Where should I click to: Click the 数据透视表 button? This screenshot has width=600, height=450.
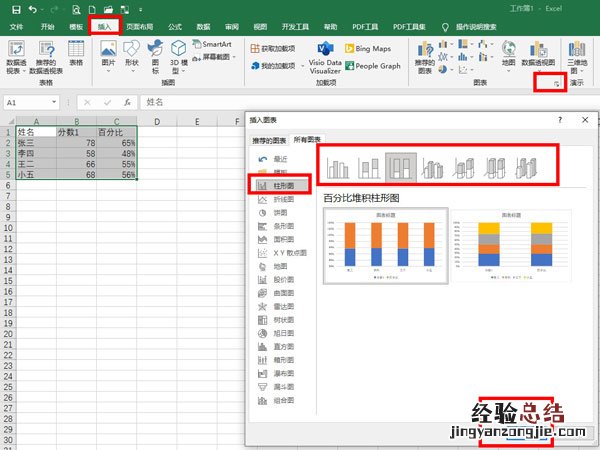point(16,58)
